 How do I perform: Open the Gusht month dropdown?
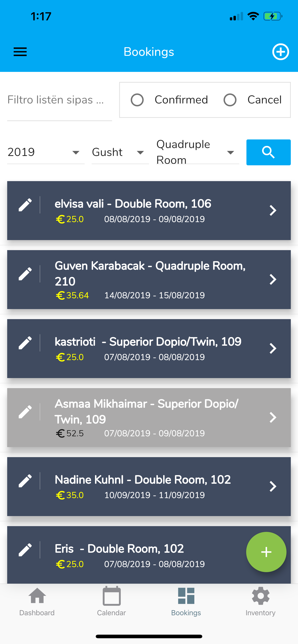(x=120, y=152)
